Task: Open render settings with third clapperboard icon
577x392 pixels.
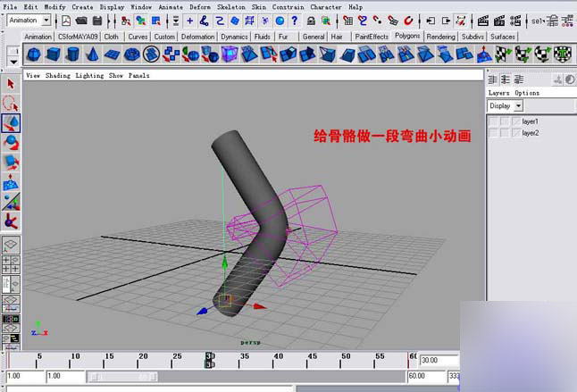Action: [515, 21]
